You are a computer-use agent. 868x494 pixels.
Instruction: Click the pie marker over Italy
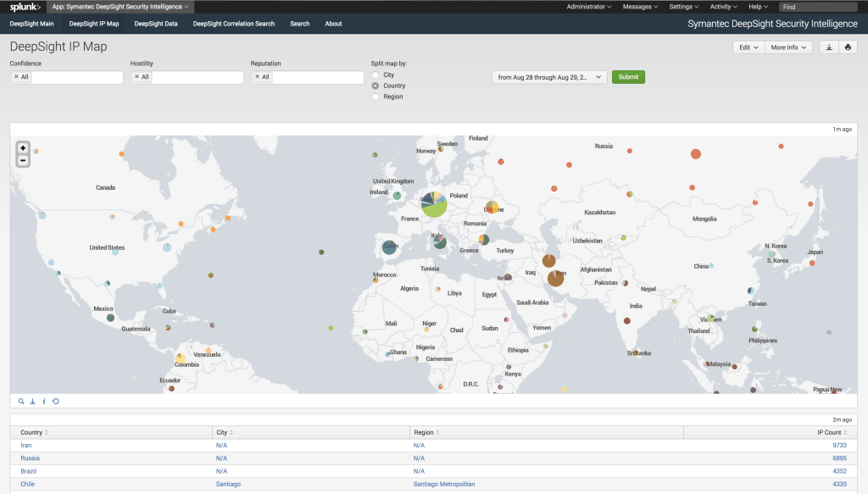(x=440, y=241)
